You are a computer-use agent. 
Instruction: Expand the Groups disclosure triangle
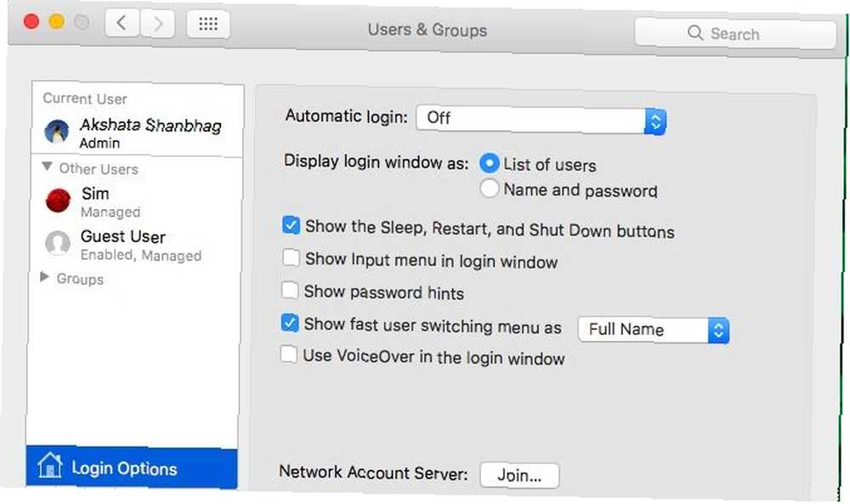[x=45, y=277]
